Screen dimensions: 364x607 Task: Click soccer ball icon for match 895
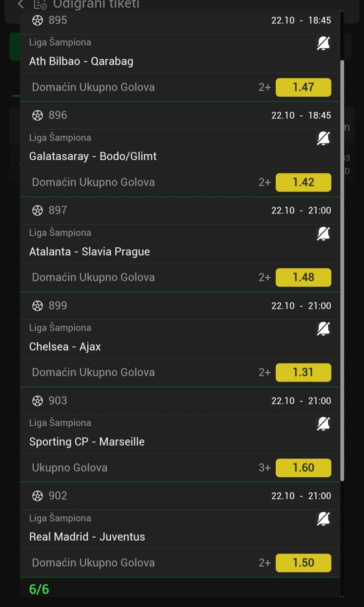[38, 20]
